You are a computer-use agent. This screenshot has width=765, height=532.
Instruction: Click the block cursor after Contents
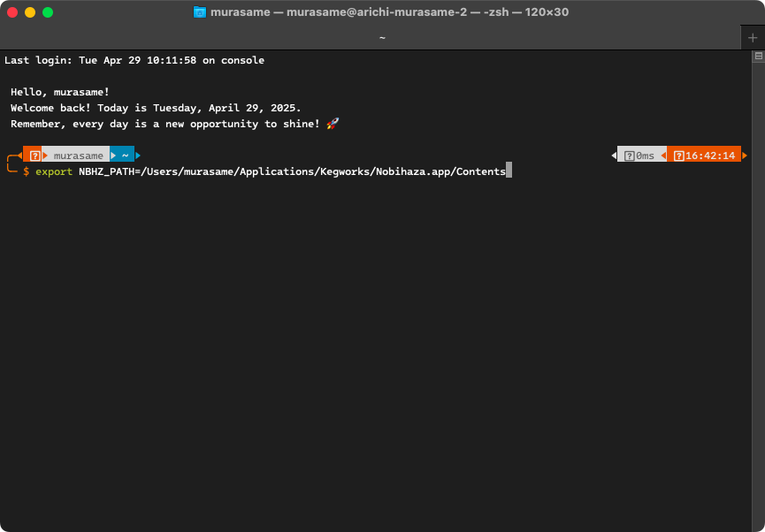(509, 171)
